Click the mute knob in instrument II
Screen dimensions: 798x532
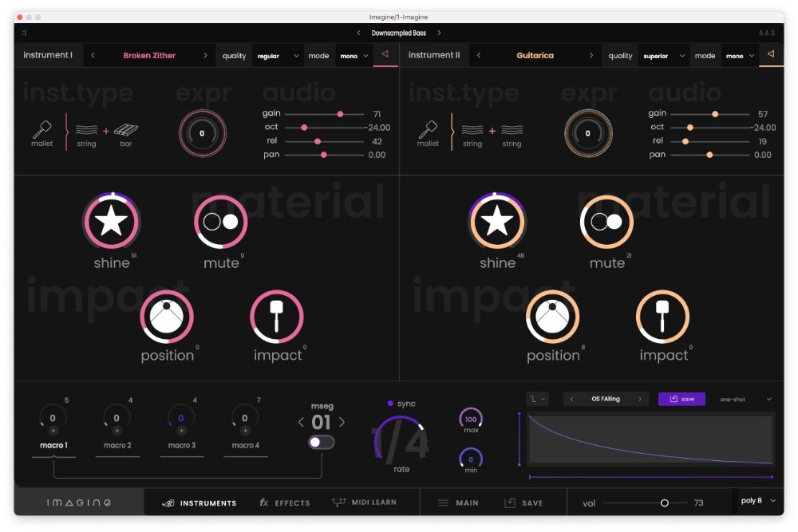(x=606, y=223)
